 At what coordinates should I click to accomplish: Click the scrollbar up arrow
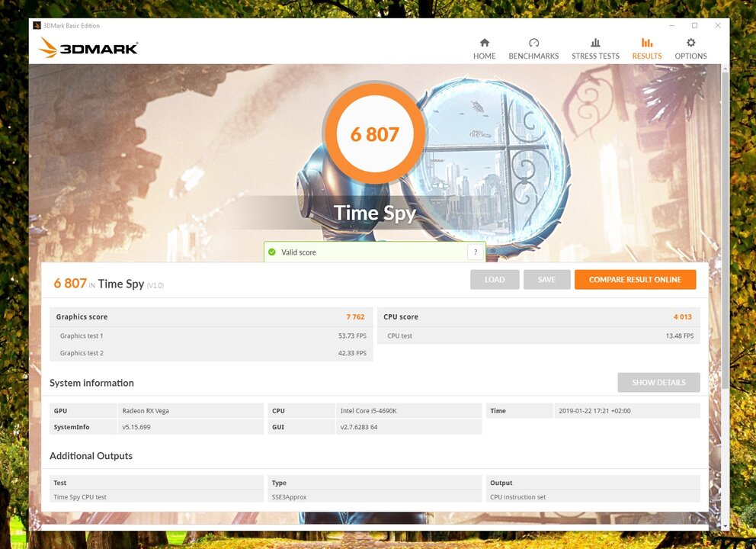click(725, 69)
